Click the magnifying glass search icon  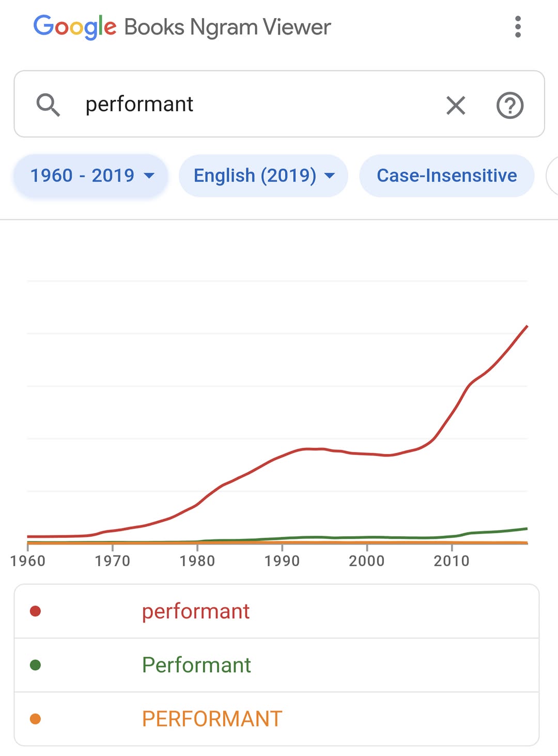[48, 104]
